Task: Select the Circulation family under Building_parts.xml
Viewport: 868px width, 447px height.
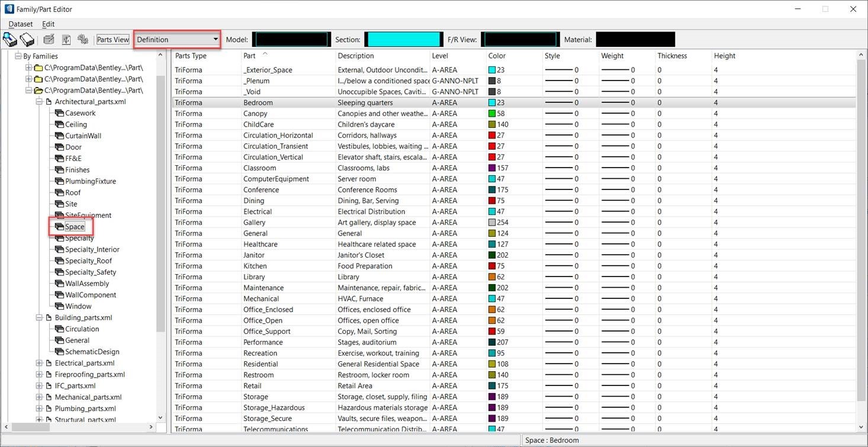Action: click(x=82, y=329)
